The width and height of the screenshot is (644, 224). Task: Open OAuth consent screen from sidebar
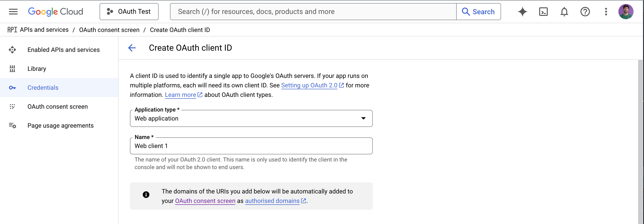(59, 107)
